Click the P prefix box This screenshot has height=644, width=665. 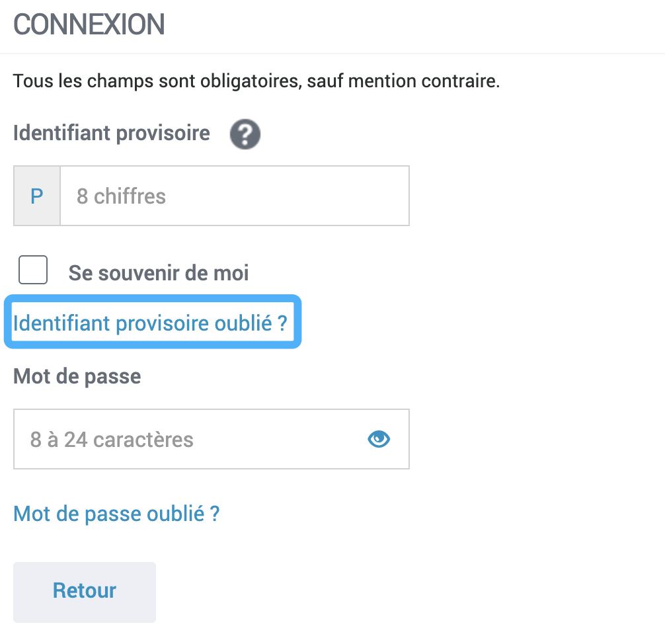point(37,196)
